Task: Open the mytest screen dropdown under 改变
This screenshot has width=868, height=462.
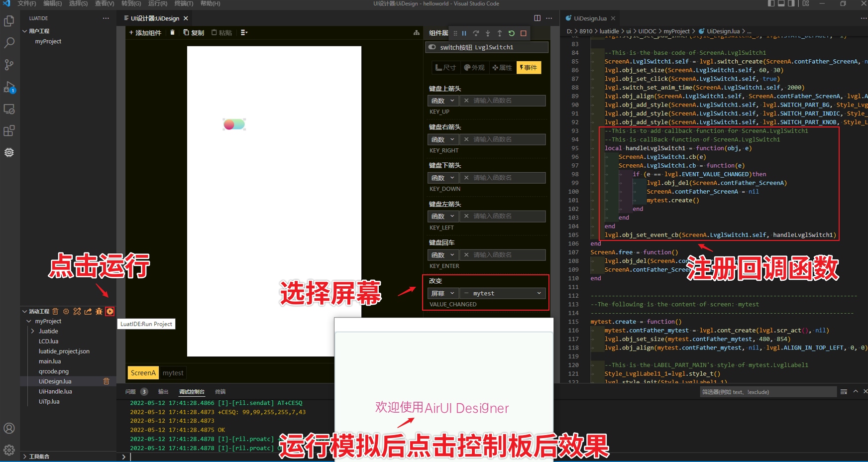Action: [502, 293]
